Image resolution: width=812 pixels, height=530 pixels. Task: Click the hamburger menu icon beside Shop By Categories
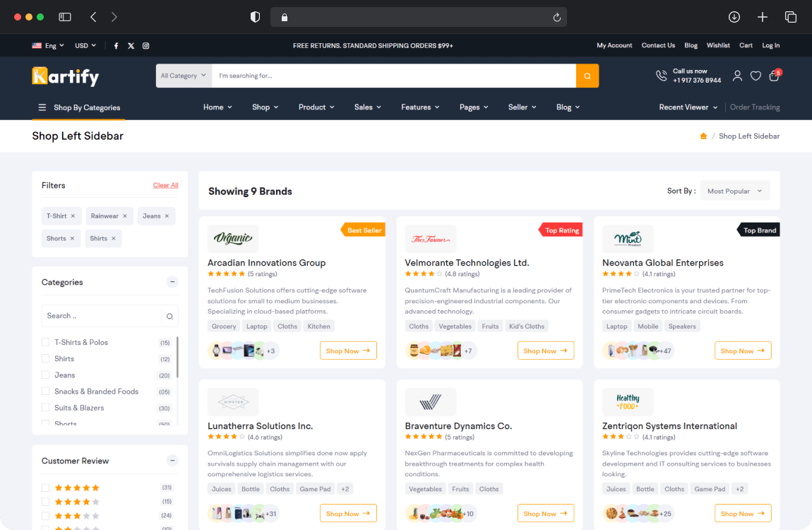point(42,107)
